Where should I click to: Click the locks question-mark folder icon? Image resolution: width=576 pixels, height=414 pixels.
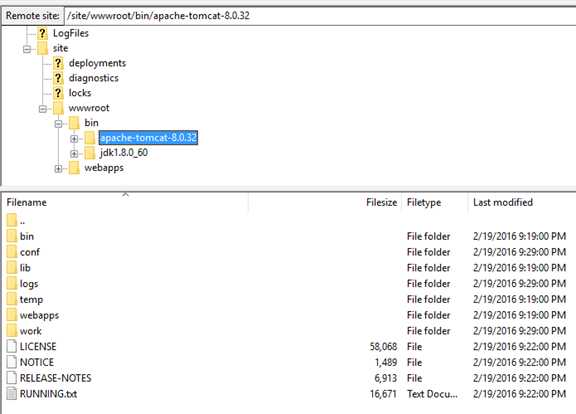coord(58,93)
